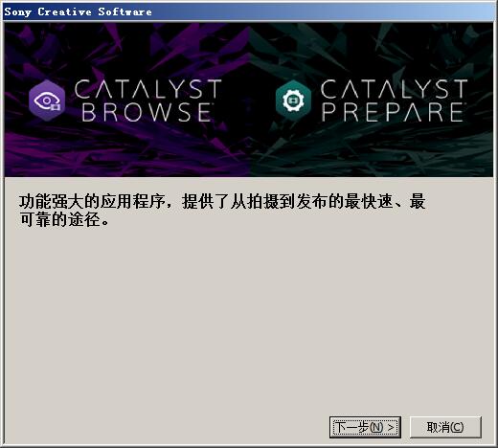
Task: Click the dark teal shard banner background
Action: [371, 150]
